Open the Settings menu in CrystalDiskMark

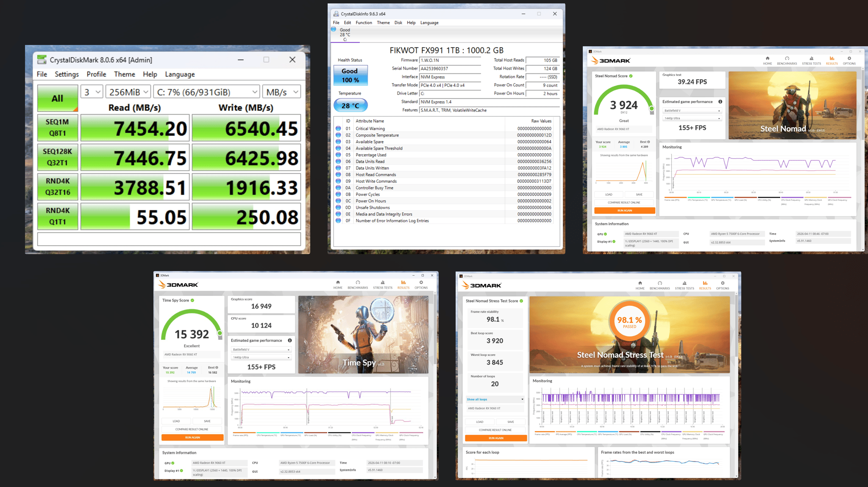click(x=67, y=74)
